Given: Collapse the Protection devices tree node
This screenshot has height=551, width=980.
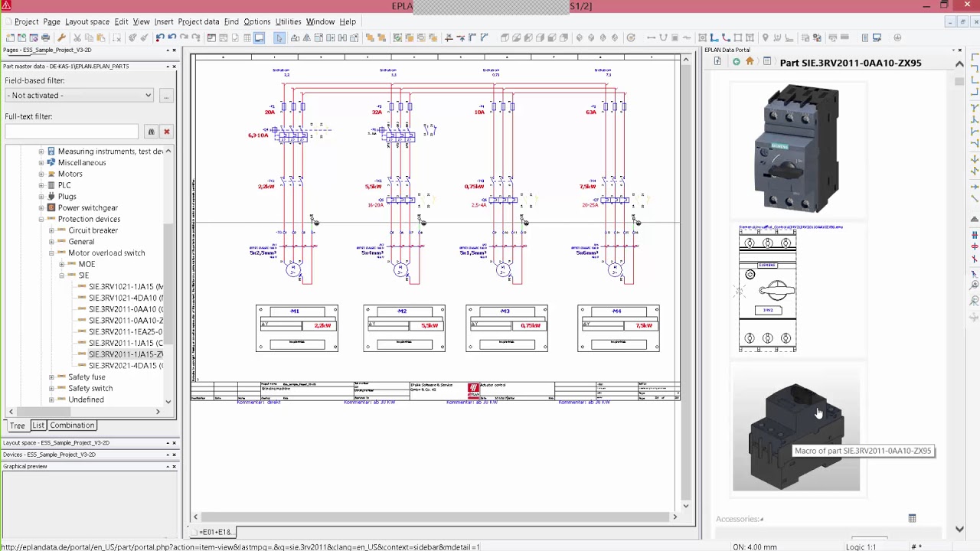Looking at the screenshot, I should (x=41, y=219).
